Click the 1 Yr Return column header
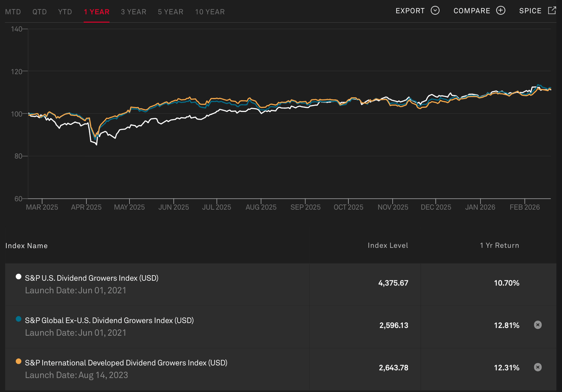Image resolution: width=562 pixels, height=392 pixels. tap(499, 245)
